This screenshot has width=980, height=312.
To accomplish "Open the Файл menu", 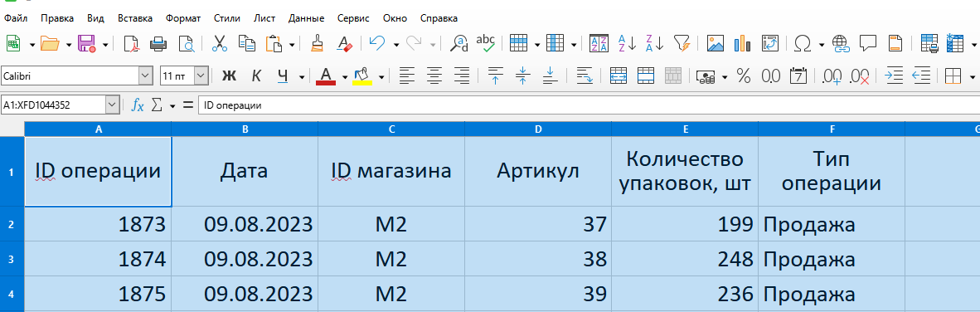I will coord(15,18).
